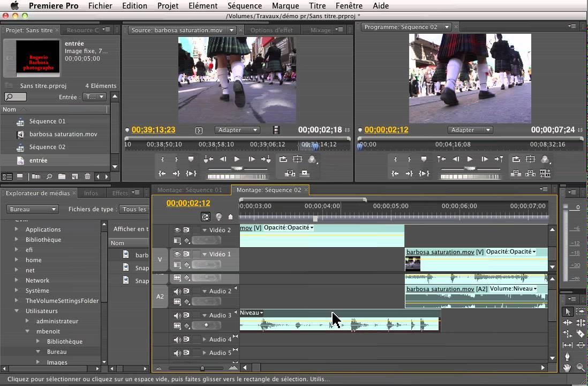Screen dimensions: 588x386
Task: Select the Rate Stretch tool
Action: (x=567, y=333)
